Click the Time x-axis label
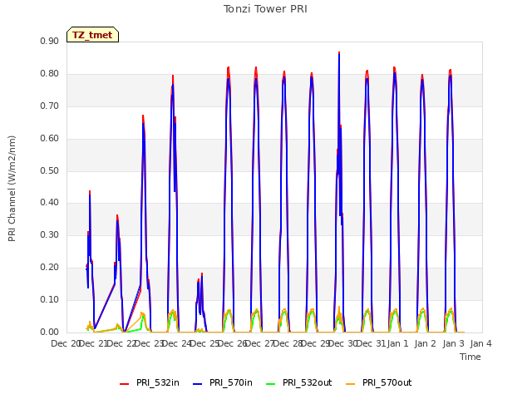The height and width of the screenshot is (399, 532). [470, 357]
